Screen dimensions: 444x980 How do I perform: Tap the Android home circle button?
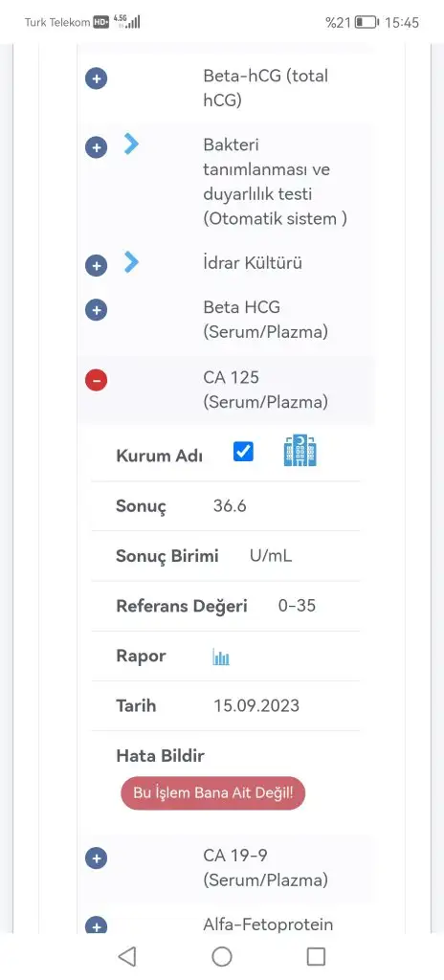pos(222,956)
